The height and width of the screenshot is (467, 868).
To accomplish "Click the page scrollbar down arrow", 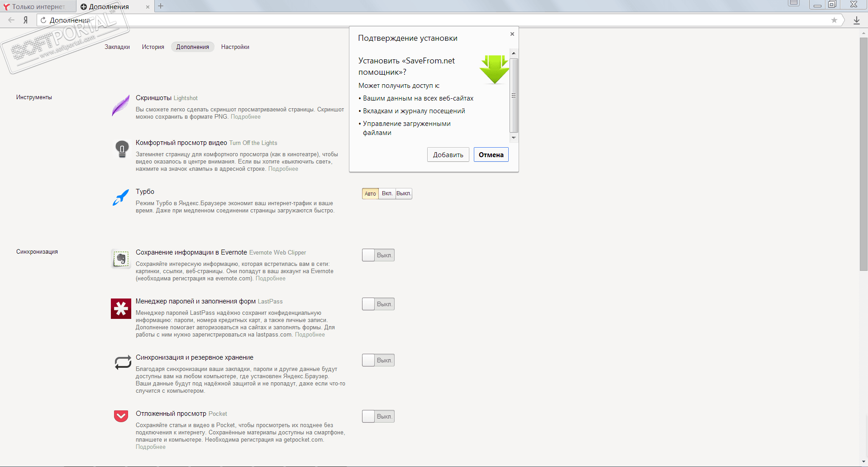I will point(864,462).
